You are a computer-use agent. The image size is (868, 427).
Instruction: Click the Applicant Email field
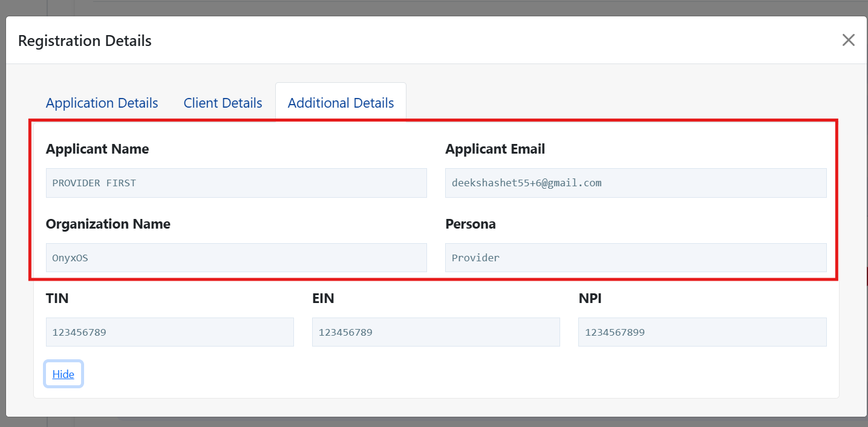pos(636,183)
